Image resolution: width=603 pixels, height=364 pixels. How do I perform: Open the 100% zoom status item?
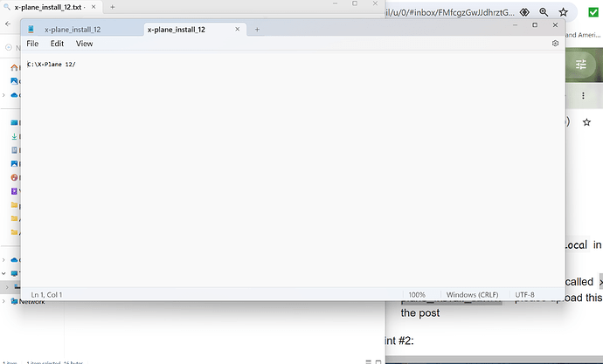point(417,295)
